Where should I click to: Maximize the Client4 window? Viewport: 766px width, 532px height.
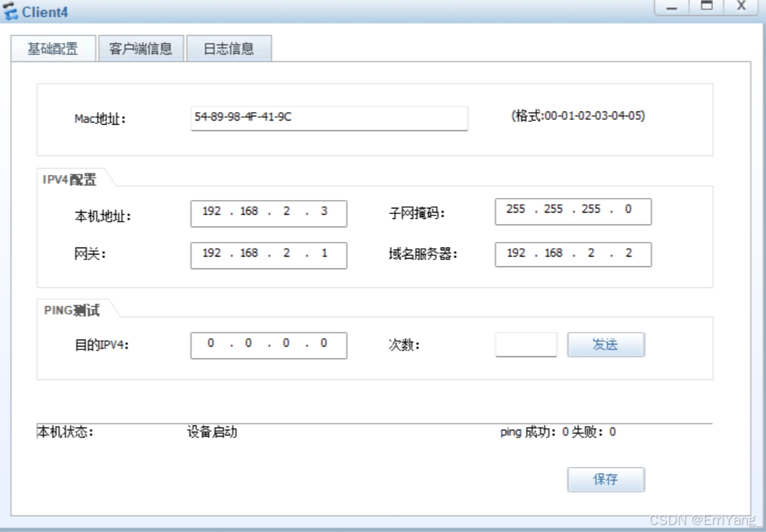pyautogui.click(x=707, y=7)
